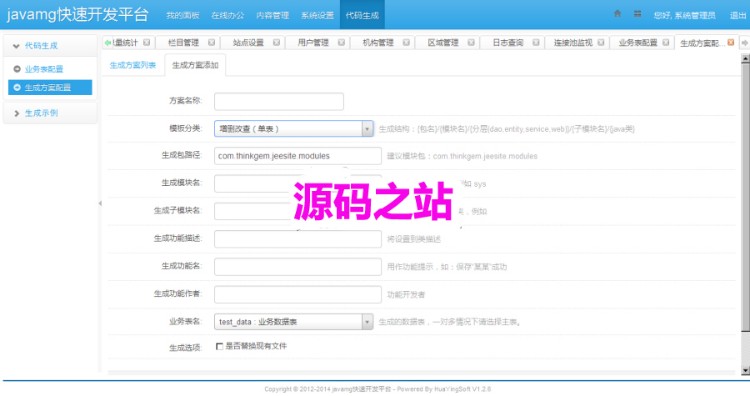
Task: Click the 生成功能名 input field
Action: click(x=298, y=267)
